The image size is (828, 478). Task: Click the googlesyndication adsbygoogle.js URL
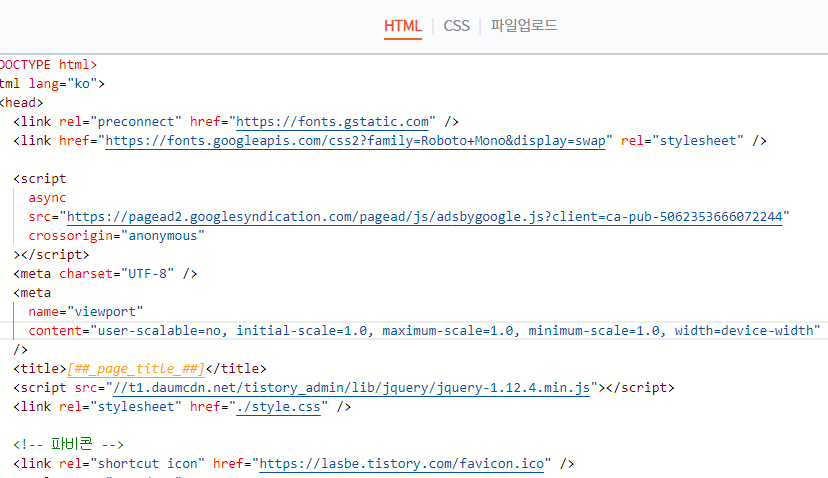424,217
